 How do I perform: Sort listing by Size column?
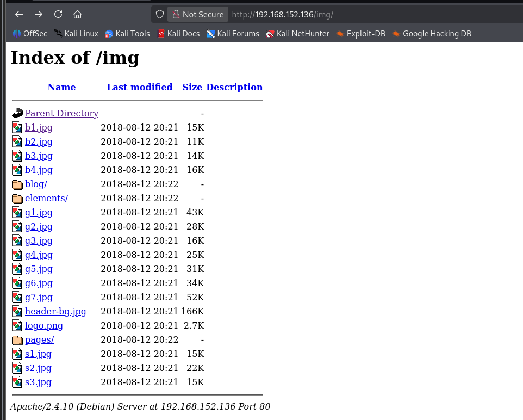192,87
